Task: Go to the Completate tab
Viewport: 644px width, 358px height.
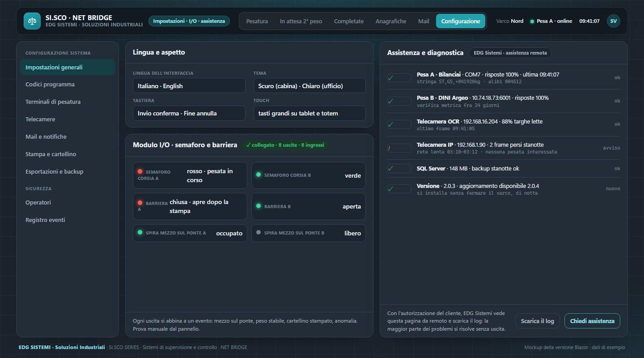Action: 349,21
